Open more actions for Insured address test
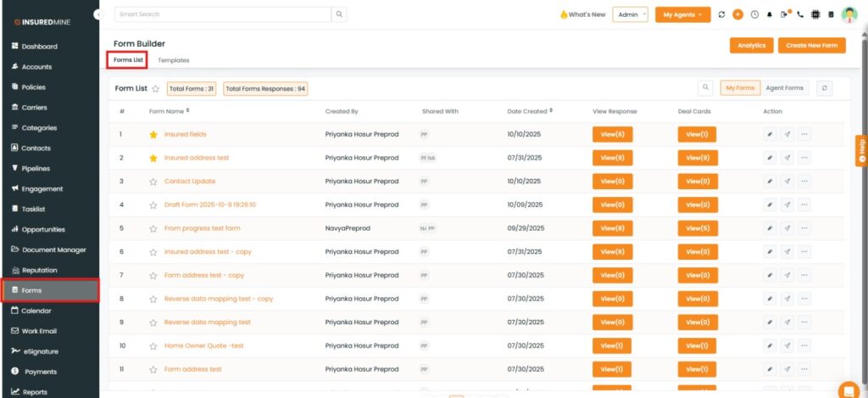 tap(804, 158)
